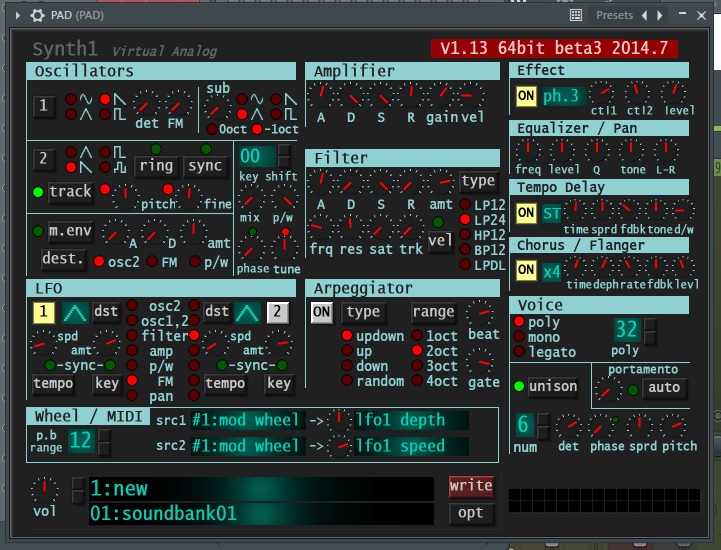Turn off the Tempo Delay ON switch
Image resolution: width=721 pixels, height=550 pixels.
click(526, 213)
